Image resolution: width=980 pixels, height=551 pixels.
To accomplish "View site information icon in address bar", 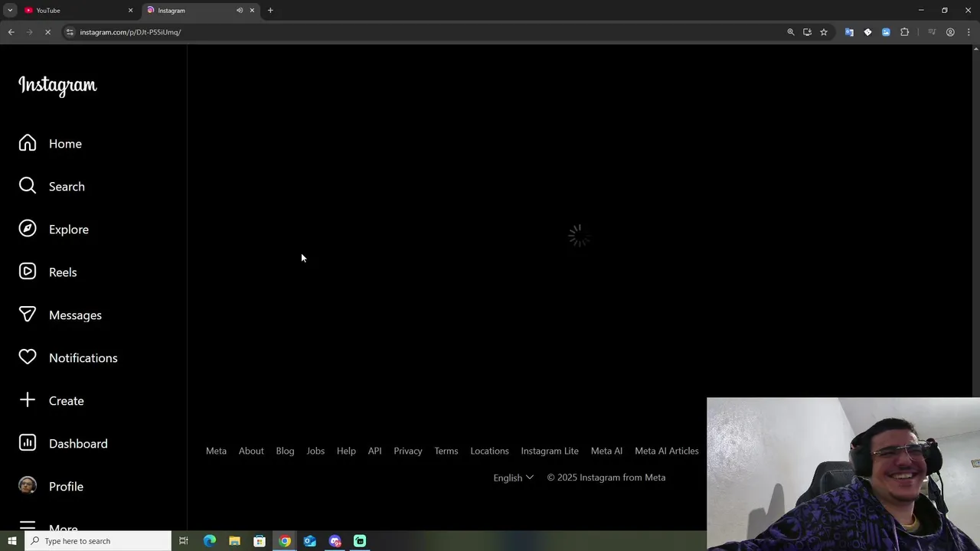I will click(70, 32).
